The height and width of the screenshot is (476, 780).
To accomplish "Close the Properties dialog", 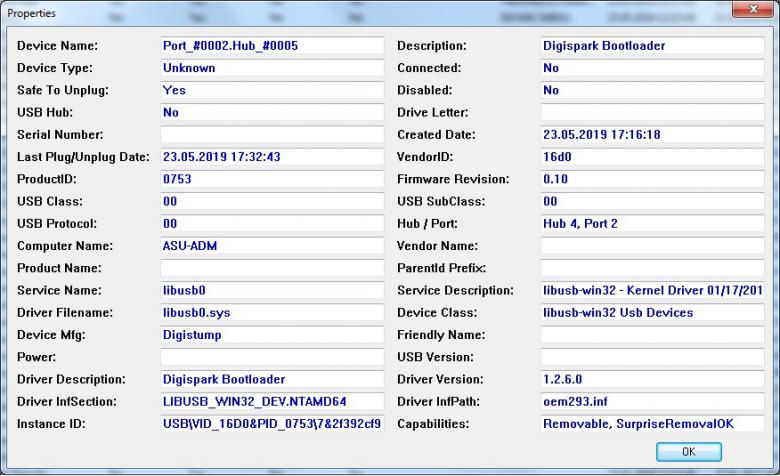I will pyautogui.click(x=753, y=9).
